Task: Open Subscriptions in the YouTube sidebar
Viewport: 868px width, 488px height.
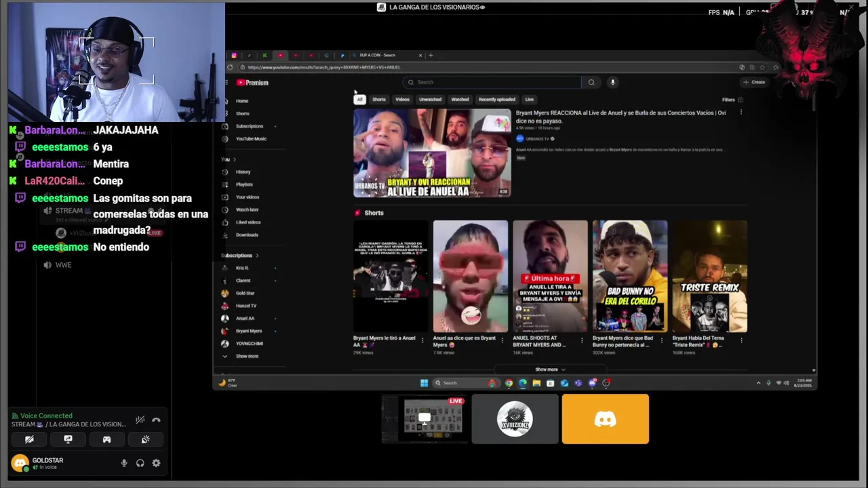Action: coord(249,126)
